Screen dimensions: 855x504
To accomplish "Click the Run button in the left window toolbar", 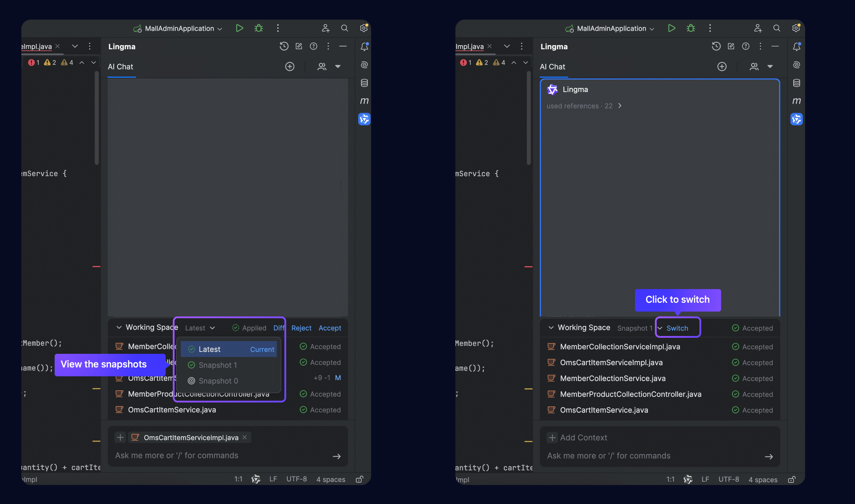I will [x=239, y=28].
